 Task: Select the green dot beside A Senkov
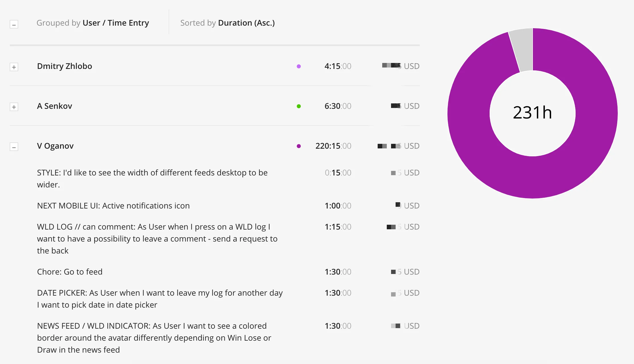point(298,106)
